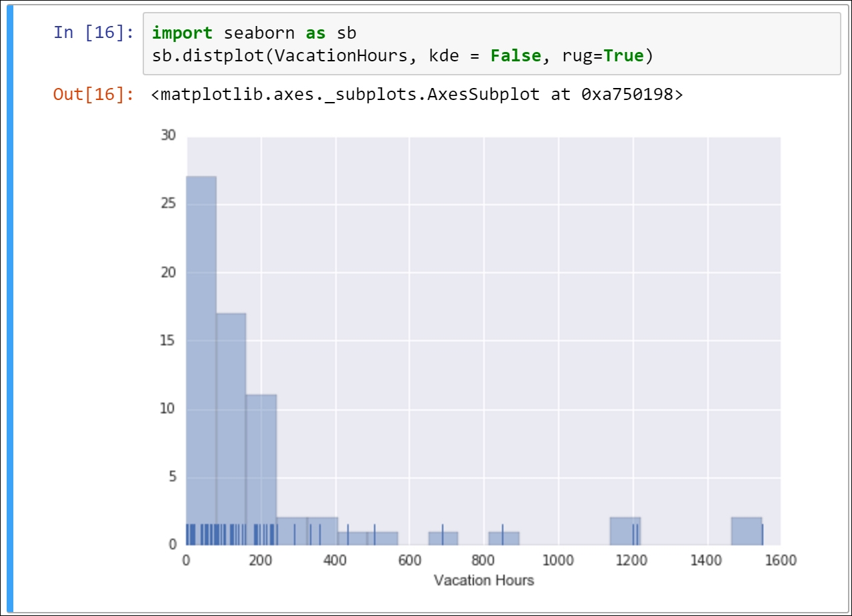Screen dimensions: 852x616
Task: Select the 'Out[16]:' prompt label
Action: point(94,95)
